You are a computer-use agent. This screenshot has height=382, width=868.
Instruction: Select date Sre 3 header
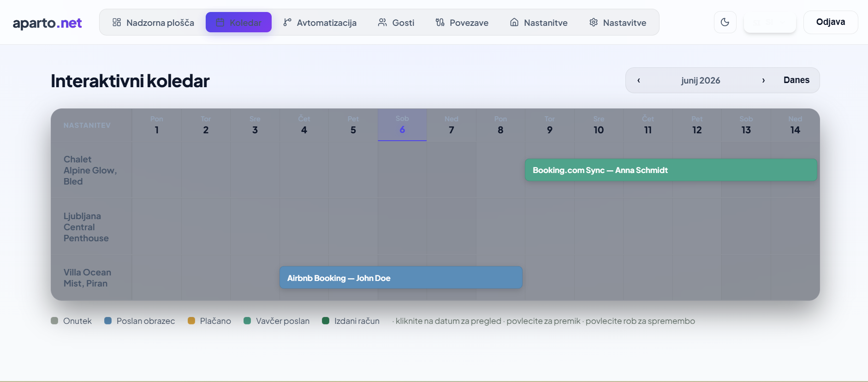(255, 125)
